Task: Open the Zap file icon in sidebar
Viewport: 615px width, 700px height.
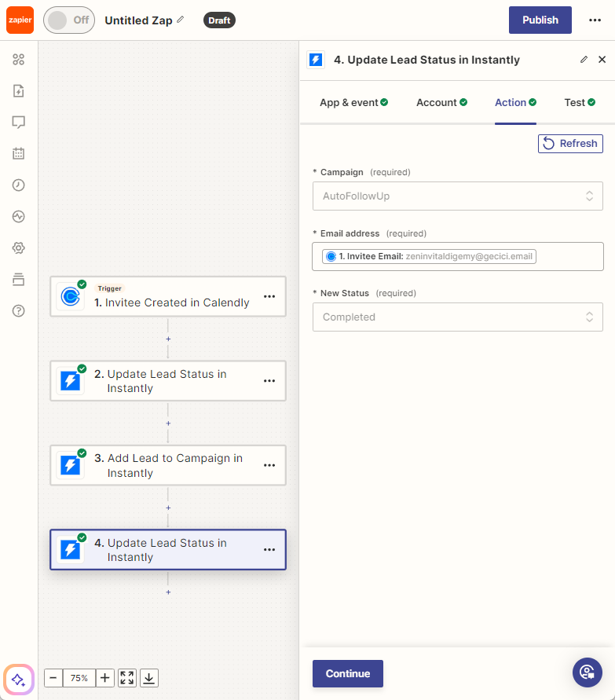Action: [18, 91]
